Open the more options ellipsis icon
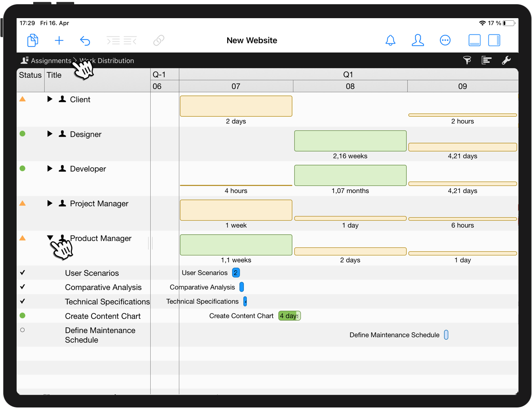The width and height of the screenshot is (532, 409). [x=445, y=40]
